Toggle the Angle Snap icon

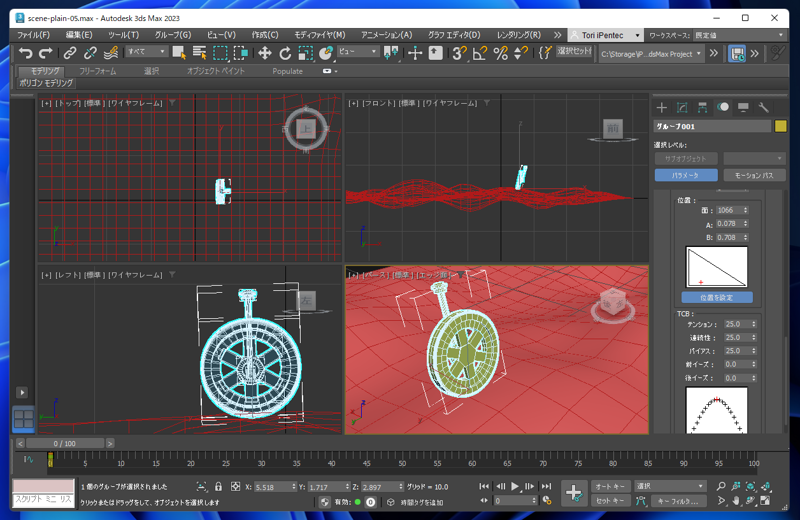coord(480,53)
